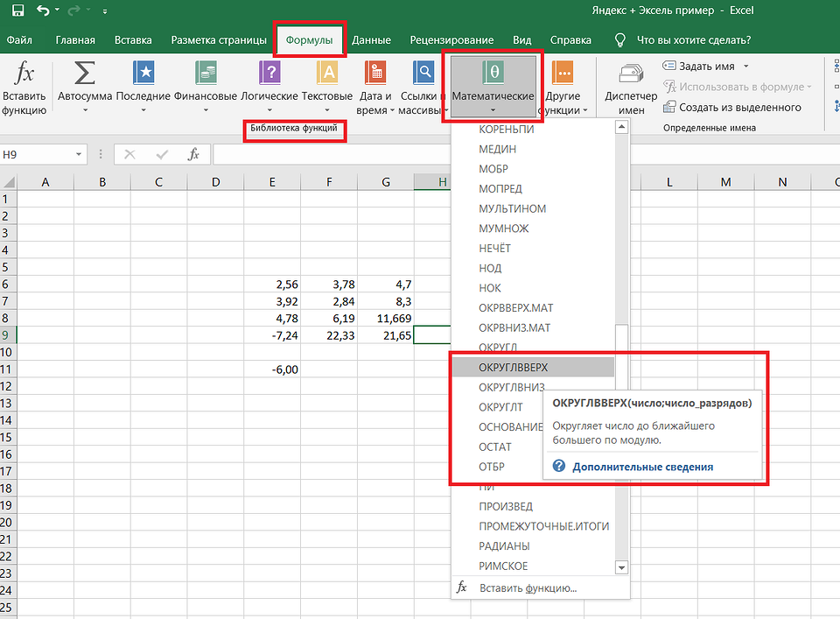Screen dimensions: 840x619
Task: Select cell containing 22,33
Action: coord(329,335)
